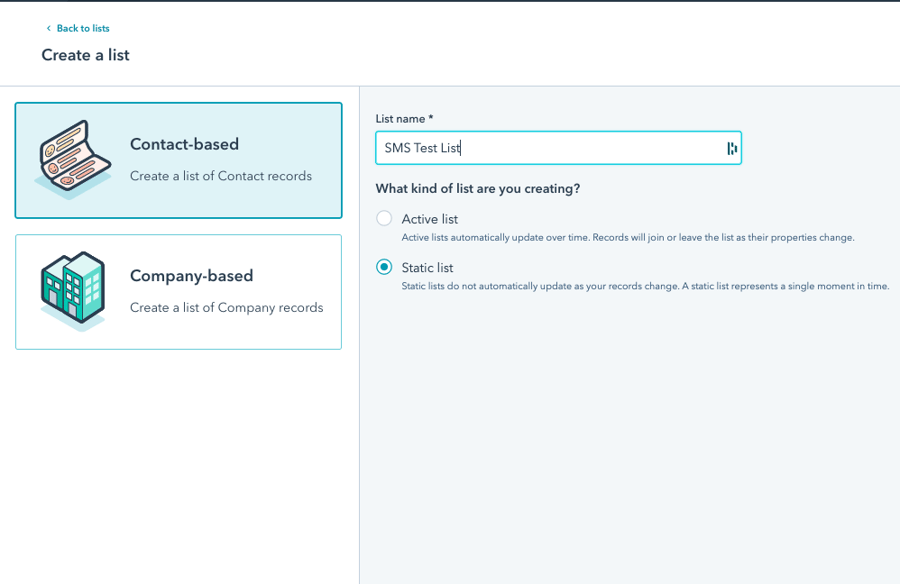Screen dimensions: 900x584
Task: Click the password manager icon in List name field
Action: (x=732, y=149)
